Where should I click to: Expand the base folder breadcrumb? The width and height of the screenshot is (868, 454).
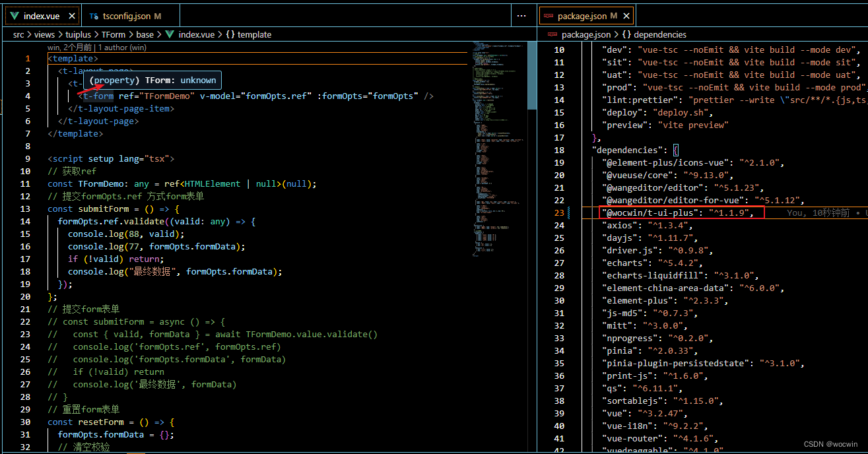coord(145,34)
